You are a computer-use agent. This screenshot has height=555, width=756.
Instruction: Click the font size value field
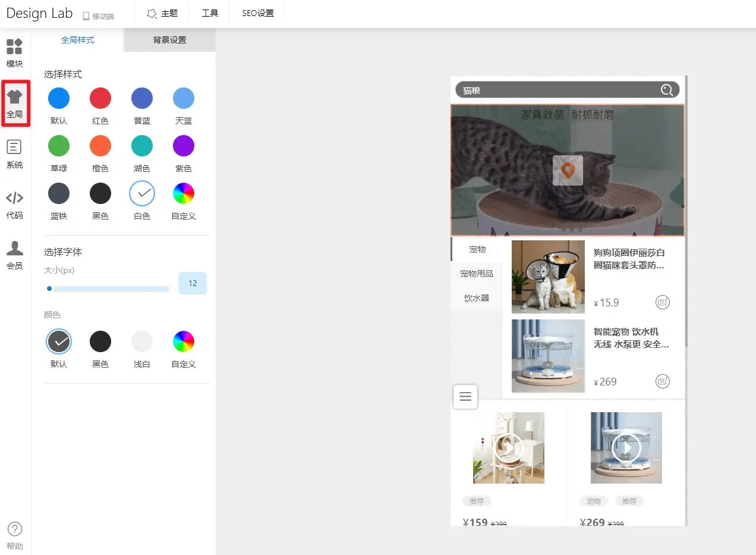(193, 283)
